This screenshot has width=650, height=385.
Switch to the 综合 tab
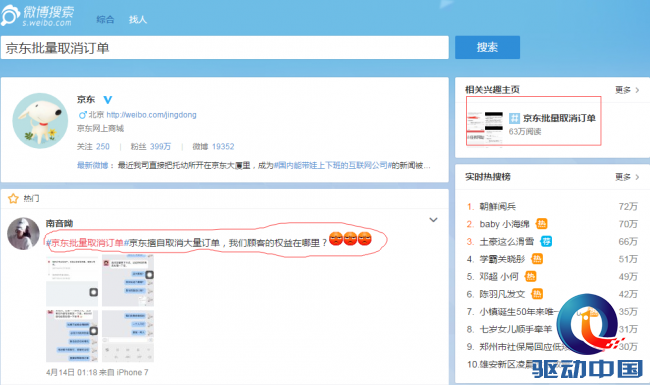coord(105,19)
